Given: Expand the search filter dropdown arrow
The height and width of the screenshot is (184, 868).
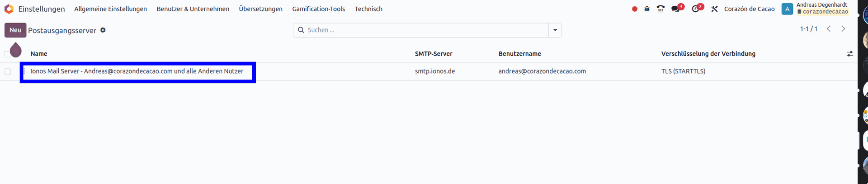Looking at the screenshot, I should [x=555, y=30].
